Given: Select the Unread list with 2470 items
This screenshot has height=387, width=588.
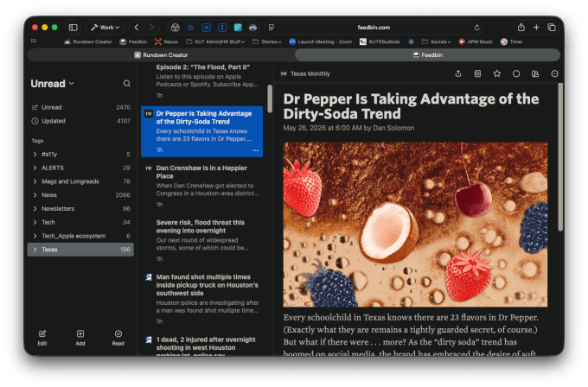Looking at the screenshot, I should [x=80, y=107].
